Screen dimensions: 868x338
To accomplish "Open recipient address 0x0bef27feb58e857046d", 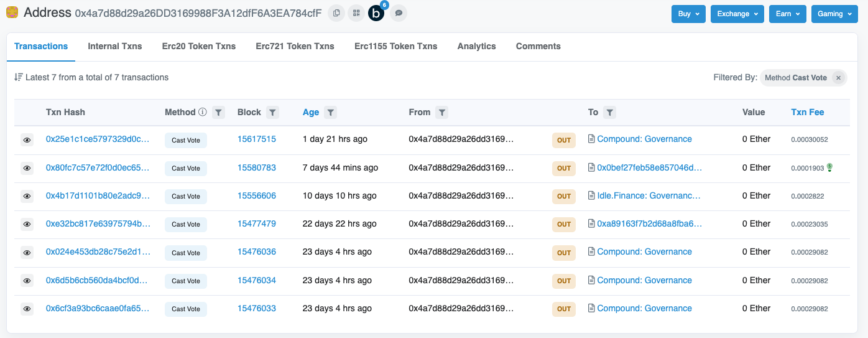I will point(649,167).
